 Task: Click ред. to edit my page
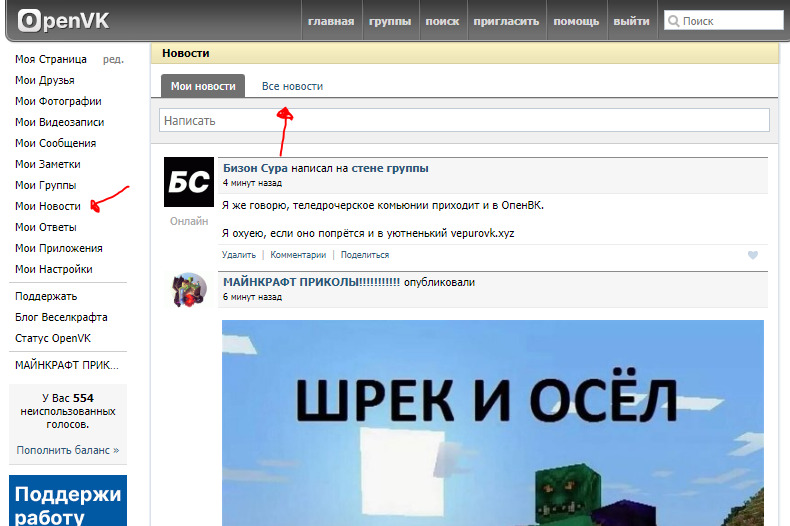pyautogui.click(x=113, y=59)
